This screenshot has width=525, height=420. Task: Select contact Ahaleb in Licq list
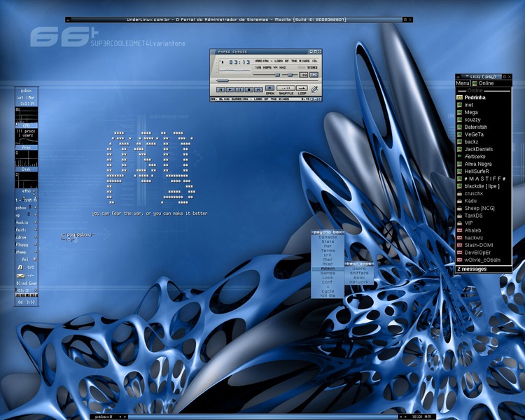[x=484, y=230]
